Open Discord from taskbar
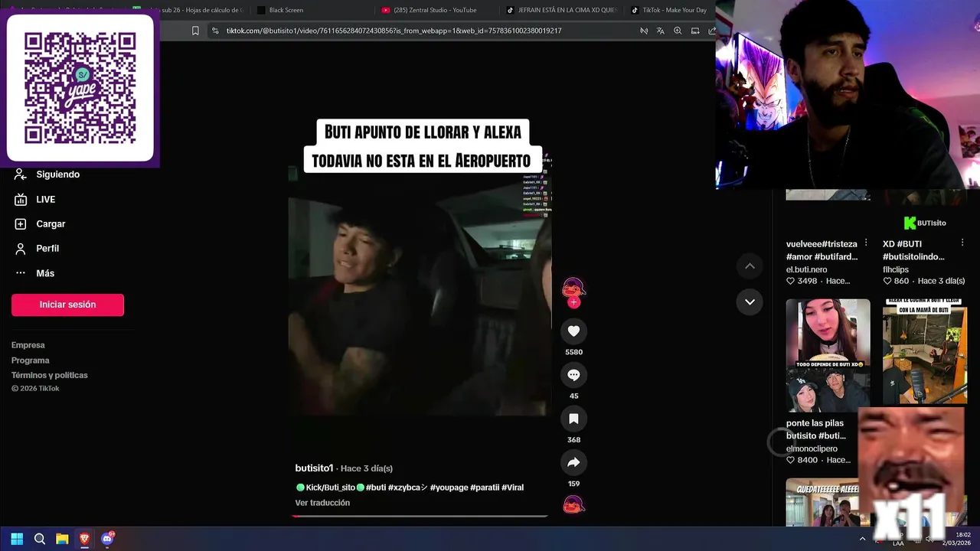980x551 pixels. [x=107, y=539]
